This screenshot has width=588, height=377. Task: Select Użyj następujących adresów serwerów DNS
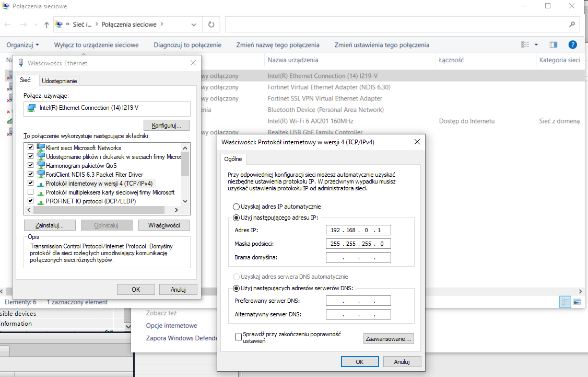pyautogui.click(x=236, y=289)
